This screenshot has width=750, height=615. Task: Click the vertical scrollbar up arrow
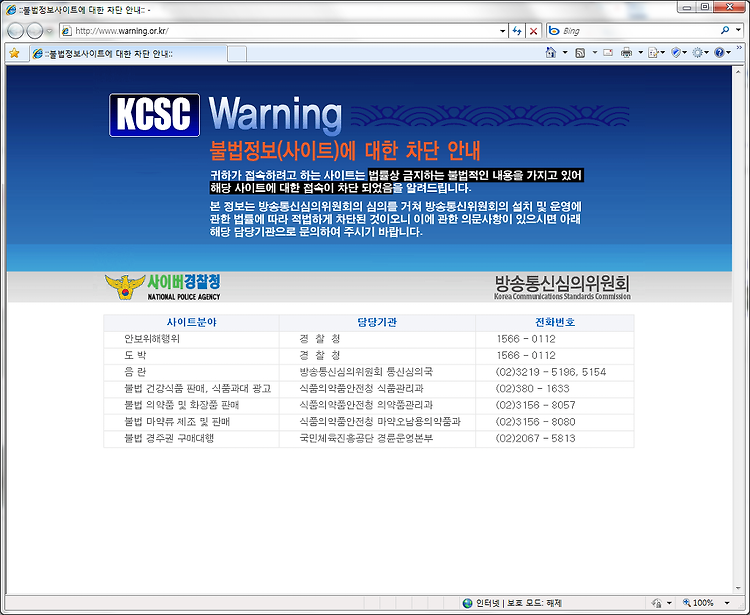738,72
